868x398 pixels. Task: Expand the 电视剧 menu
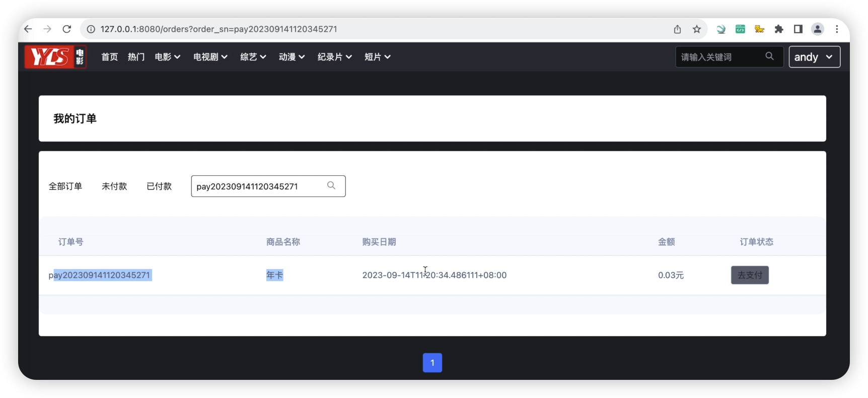coord(210,57)
